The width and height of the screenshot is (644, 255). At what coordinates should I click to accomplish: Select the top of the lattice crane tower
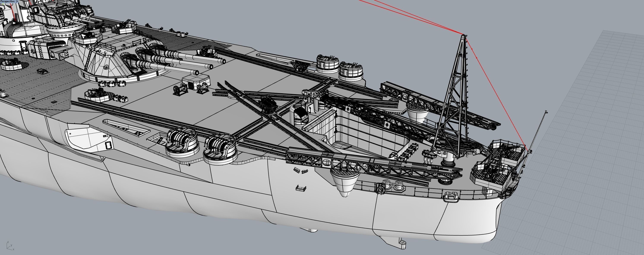[464, 36]
